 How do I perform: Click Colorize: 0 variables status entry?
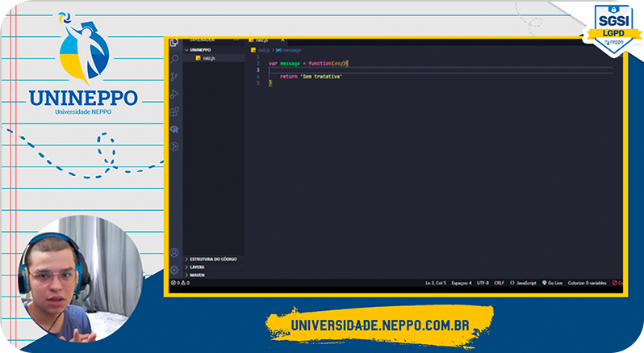[587, 284]
